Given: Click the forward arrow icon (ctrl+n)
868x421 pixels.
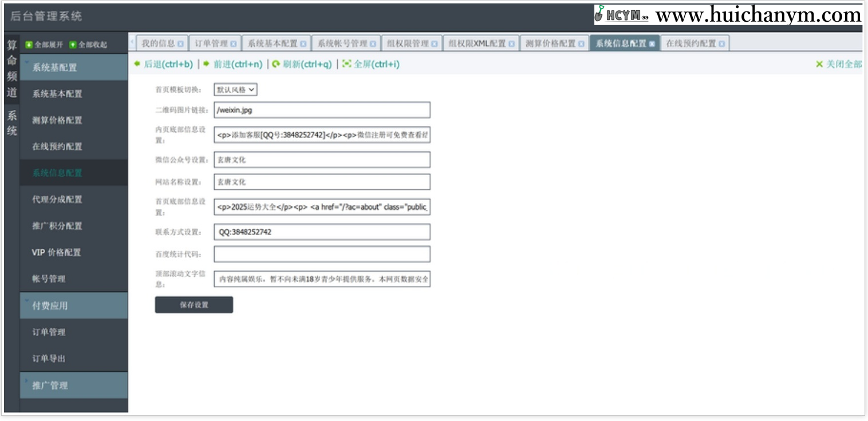Looking at the screenshot, I should click(206, 64).
